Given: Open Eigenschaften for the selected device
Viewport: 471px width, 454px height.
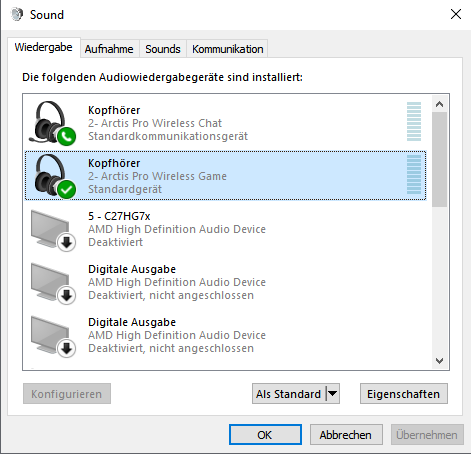Looking at the screenshot, I should [404, 394].
